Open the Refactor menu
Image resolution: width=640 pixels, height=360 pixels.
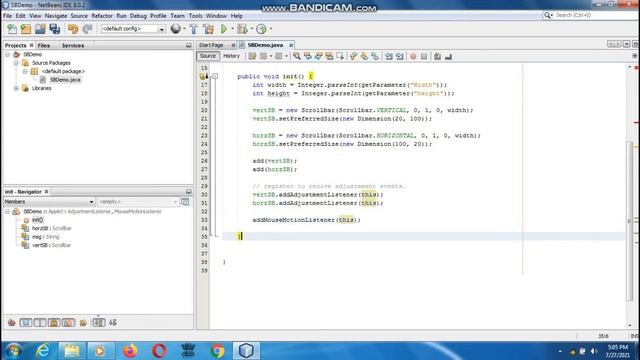[x=102, y=16]
